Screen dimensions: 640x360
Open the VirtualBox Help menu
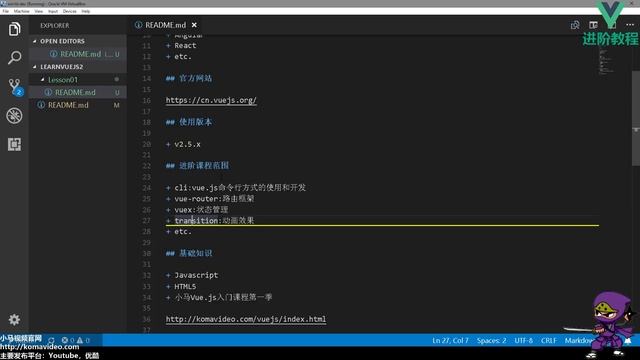click(86, 11)
